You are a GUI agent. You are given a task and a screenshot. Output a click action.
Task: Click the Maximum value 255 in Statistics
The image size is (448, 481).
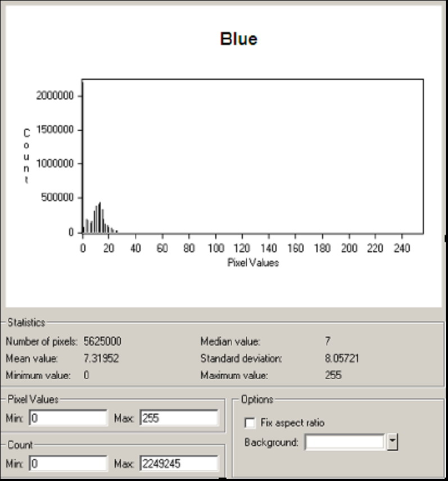pos(333,375)
